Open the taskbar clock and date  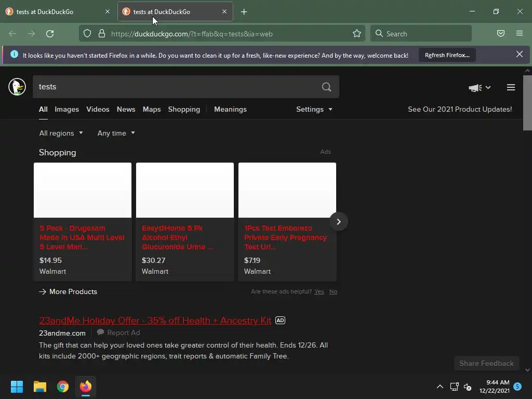pyautogui.click(x=495, y=387)
